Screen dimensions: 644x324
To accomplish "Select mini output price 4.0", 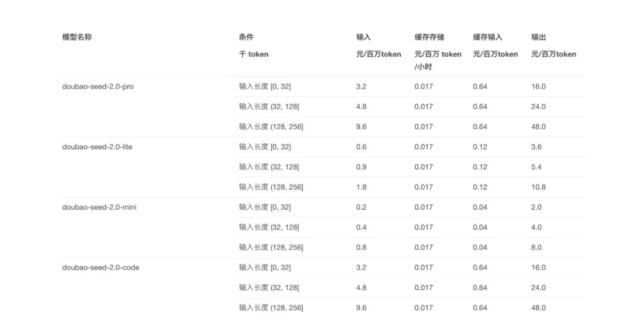I will (536, 227).
